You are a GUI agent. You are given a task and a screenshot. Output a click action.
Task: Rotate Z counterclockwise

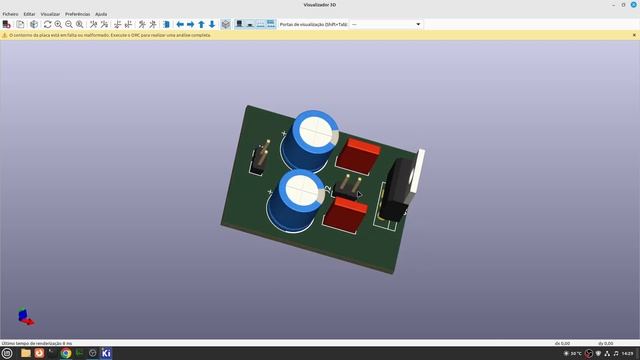click(153, 24)
